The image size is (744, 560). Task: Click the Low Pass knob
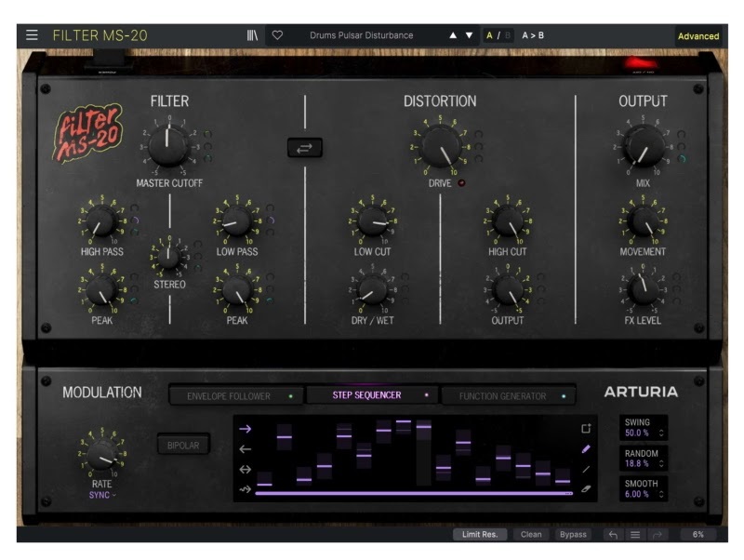[x=237, y=221]
